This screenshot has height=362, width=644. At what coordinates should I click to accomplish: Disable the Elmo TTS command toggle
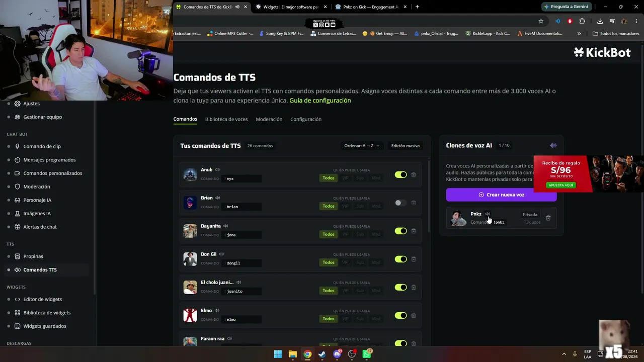(x=400, y=315)
